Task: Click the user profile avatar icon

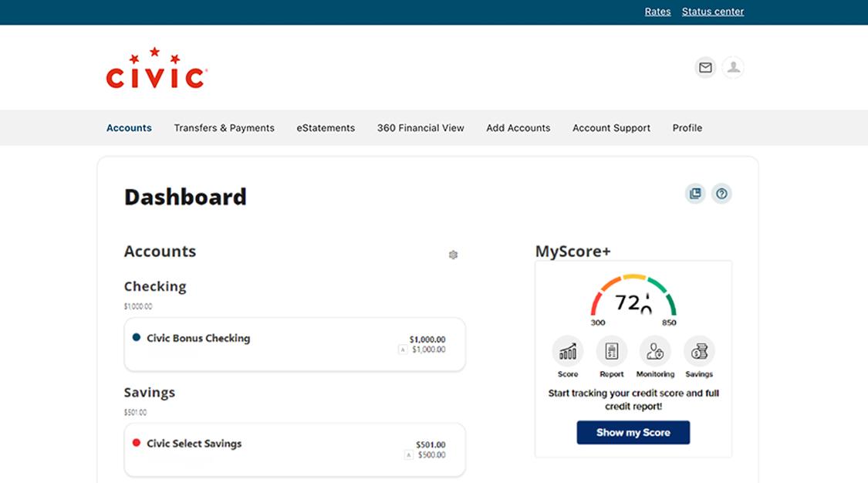Action: click(x=733, y=67)
